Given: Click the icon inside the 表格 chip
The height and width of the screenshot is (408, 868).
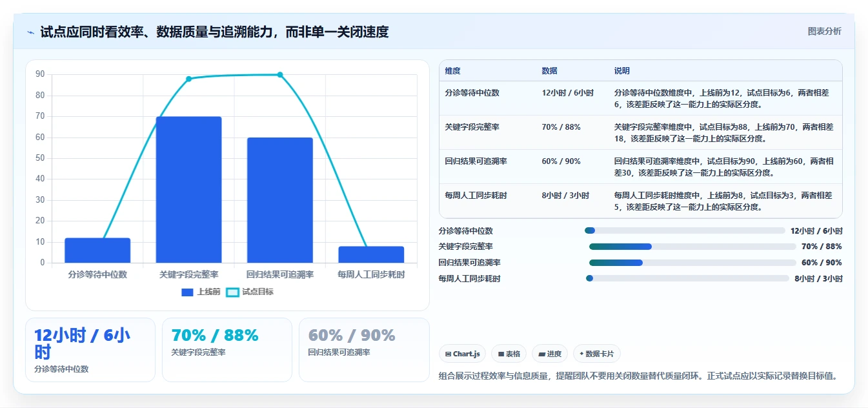Looking at the screenshot, I should (x=501, y=354).
